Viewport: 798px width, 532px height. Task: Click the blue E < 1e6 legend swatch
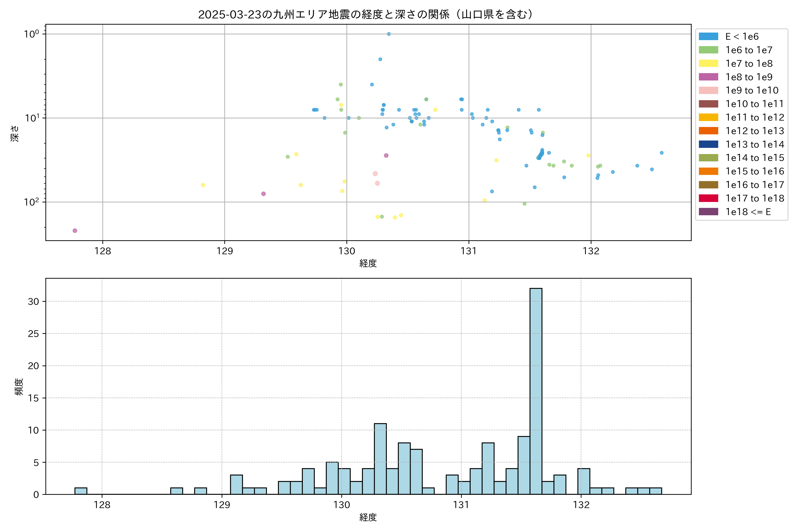click(708, 37)
